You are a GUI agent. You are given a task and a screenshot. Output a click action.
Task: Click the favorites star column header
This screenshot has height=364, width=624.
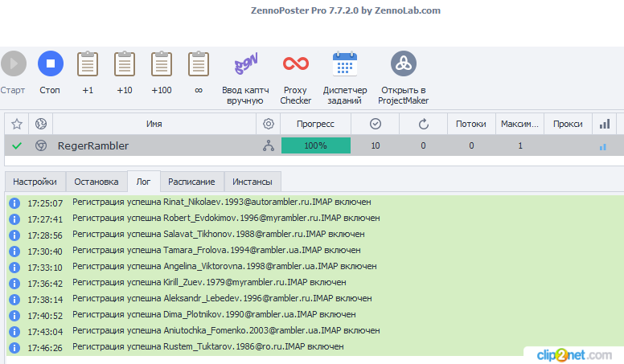17,124
